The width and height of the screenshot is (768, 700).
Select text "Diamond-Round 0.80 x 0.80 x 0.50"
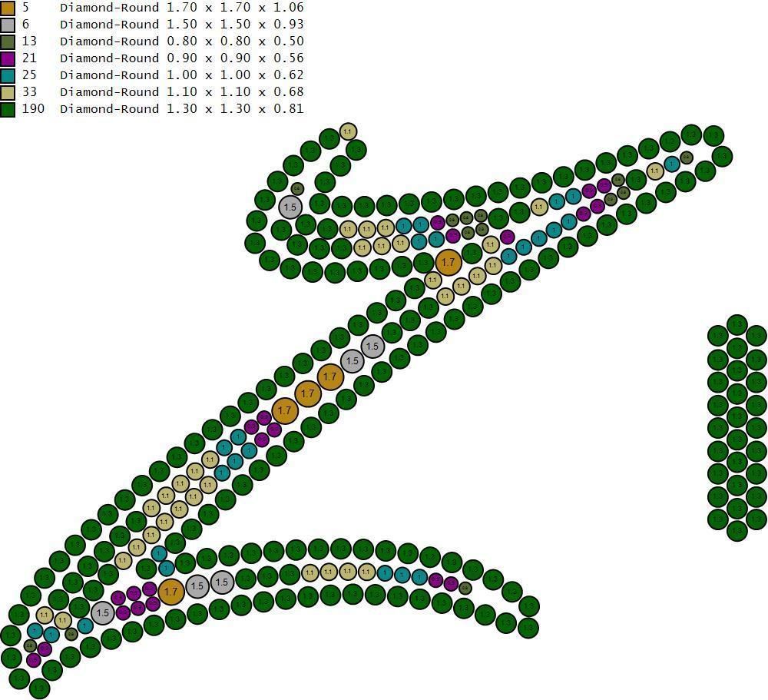tap(182, 41)
